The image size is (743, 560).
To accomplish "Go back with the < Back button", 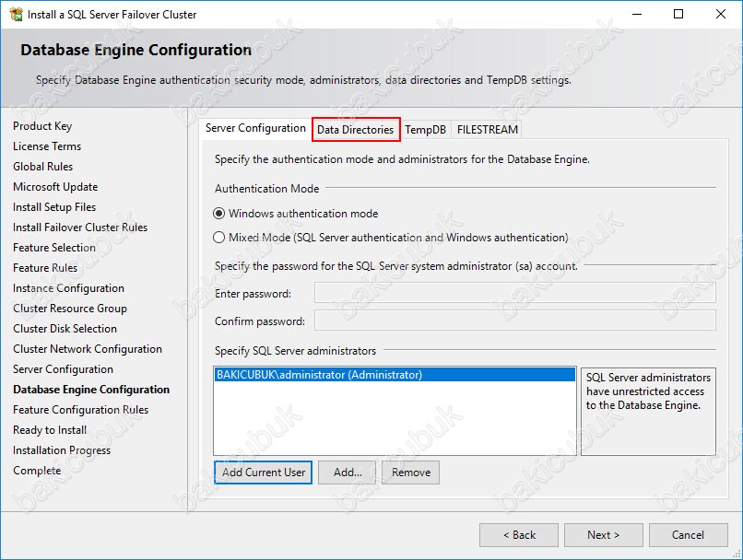I will pos(519,535).
